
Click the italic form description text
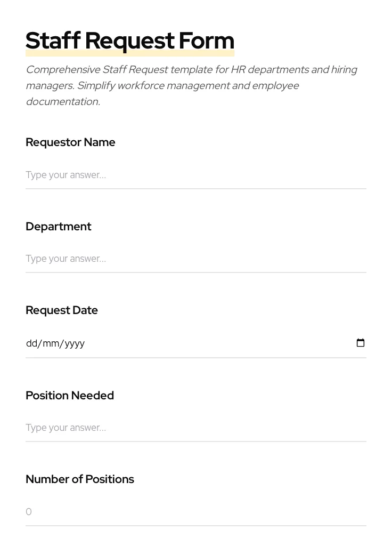point(192,85)
